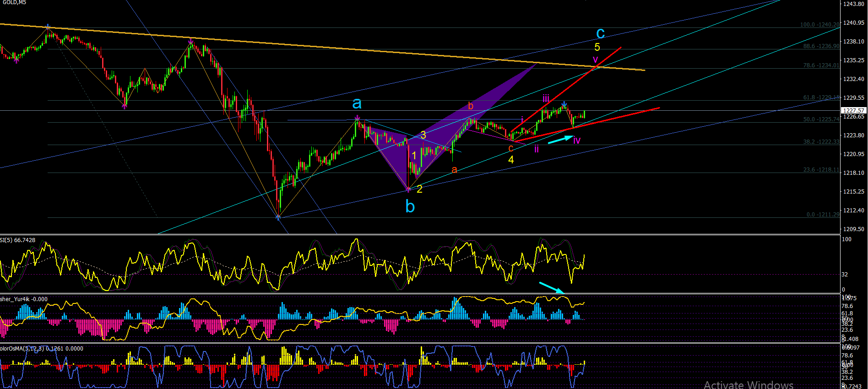
Task: Click the yellow wave number 4
Action: click(x=511, y=160)
